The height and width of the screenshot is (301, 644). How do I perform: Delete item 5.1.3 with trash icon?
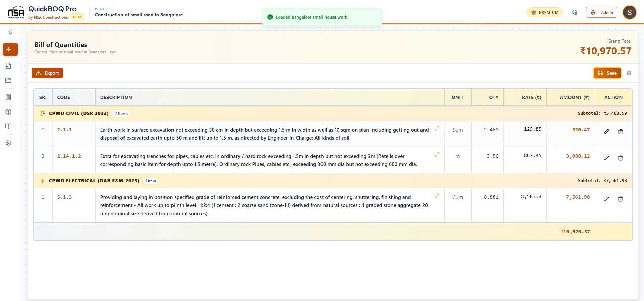click(621, 199)
